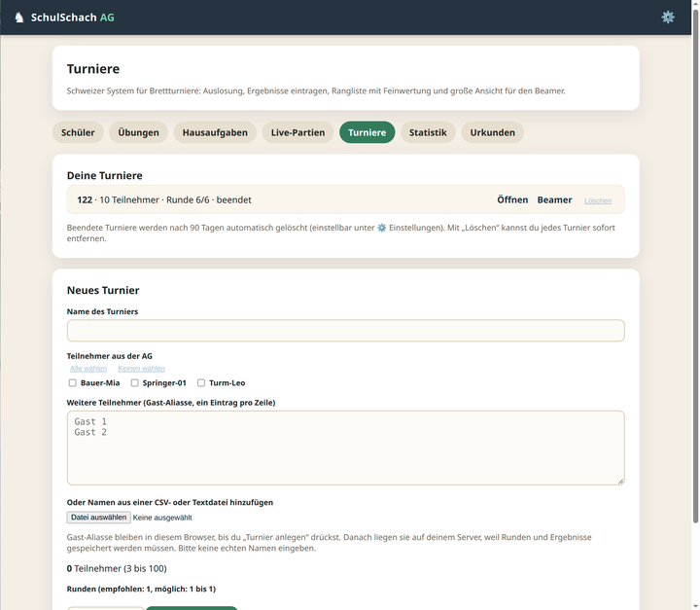Focus the Name des Turniers field

coord(345,331)
